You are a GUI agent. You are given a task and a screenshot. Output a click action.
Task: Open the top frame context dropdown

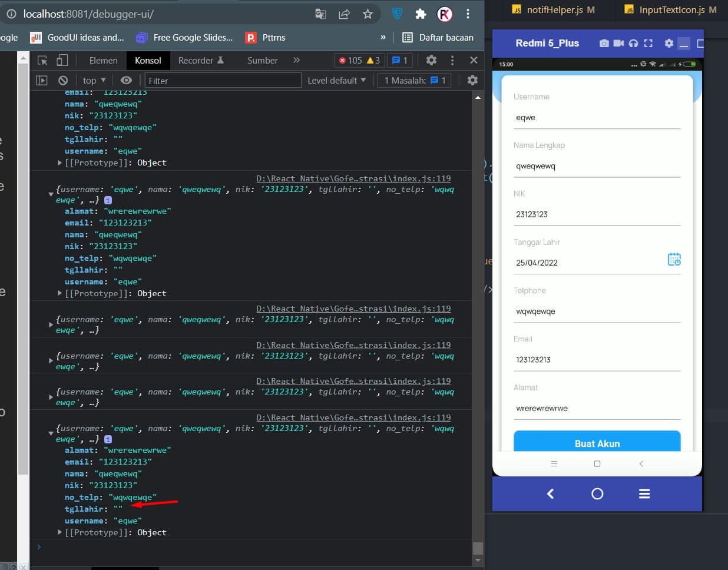(x=93, y=80)
